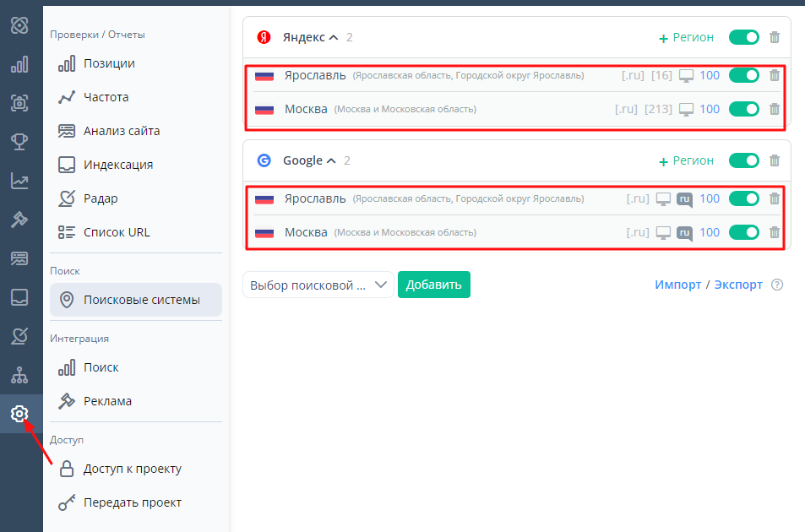
Task: Collapse the Яндекс regions list
Action: coord(333,37)
